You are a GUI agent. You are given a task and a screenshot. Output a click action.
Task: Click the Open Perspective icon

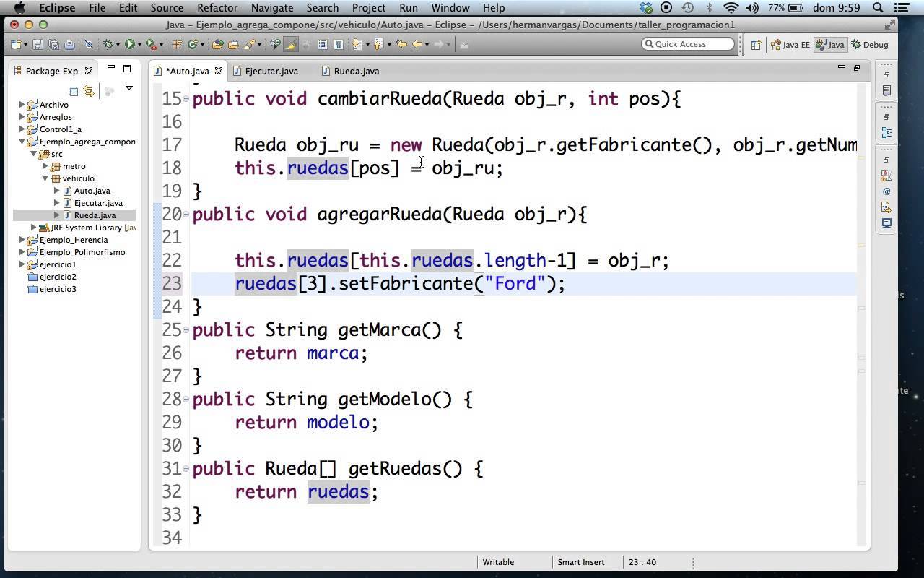[x=756, y=45]
